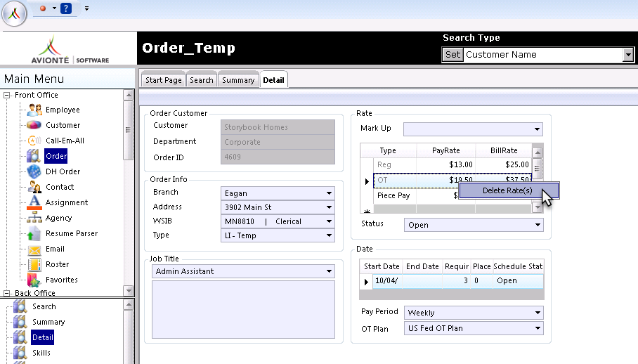
Task: Click the 10/04/ start date cell
Action: click(387, 280)
